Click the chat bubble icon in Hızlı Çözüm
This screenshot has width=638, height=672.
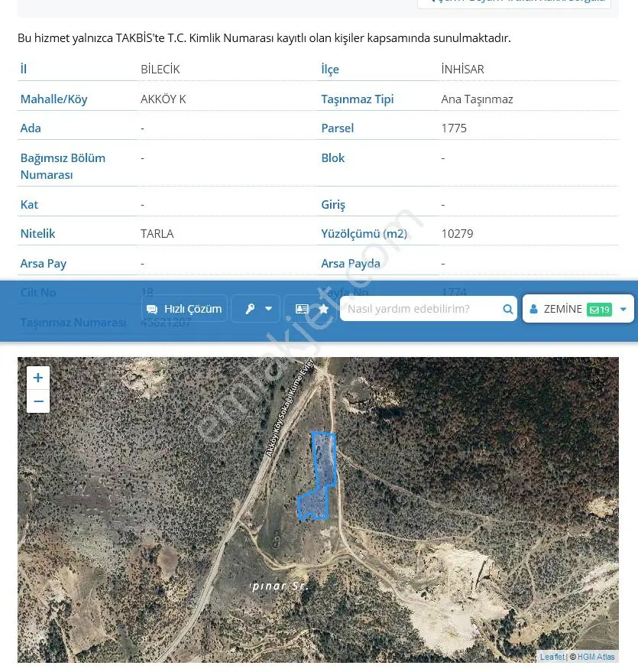click(x=152, y=309)
